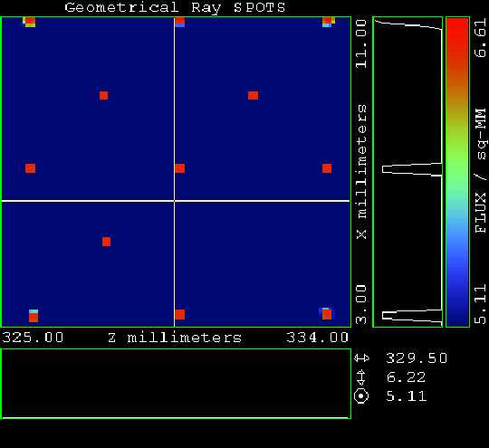
Task: Click the horizontal cursor position arrow icon
Action: point(361,358)
